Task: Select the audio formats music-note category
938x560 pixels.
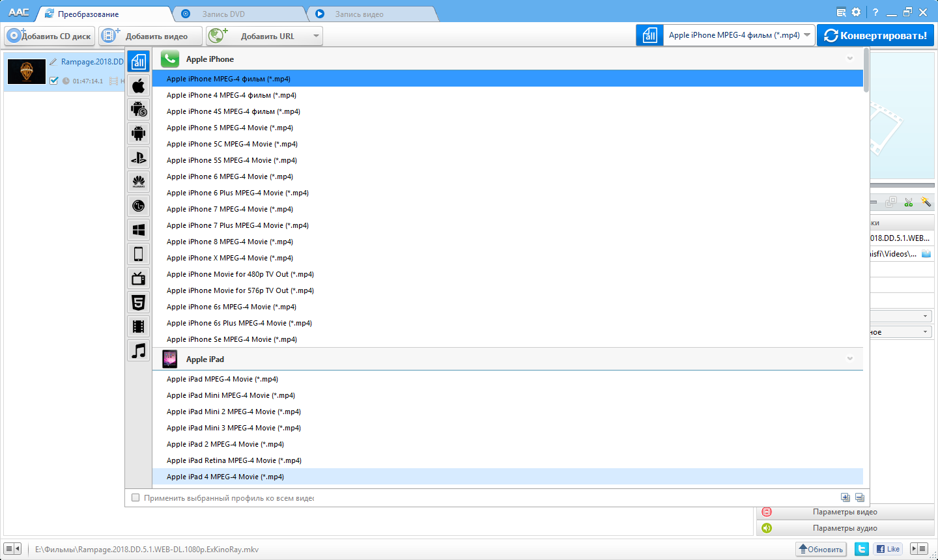Action: 138,350
